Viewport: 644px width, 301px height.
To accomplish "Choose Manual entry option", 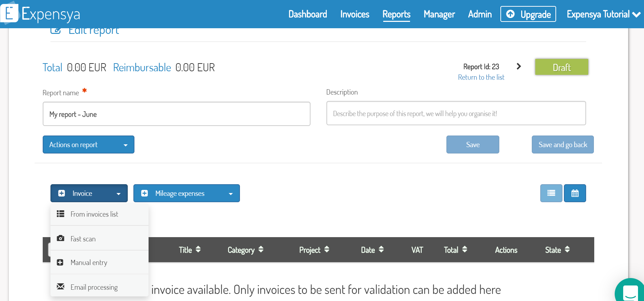I will pyautogui.click(x=100, y=263).
